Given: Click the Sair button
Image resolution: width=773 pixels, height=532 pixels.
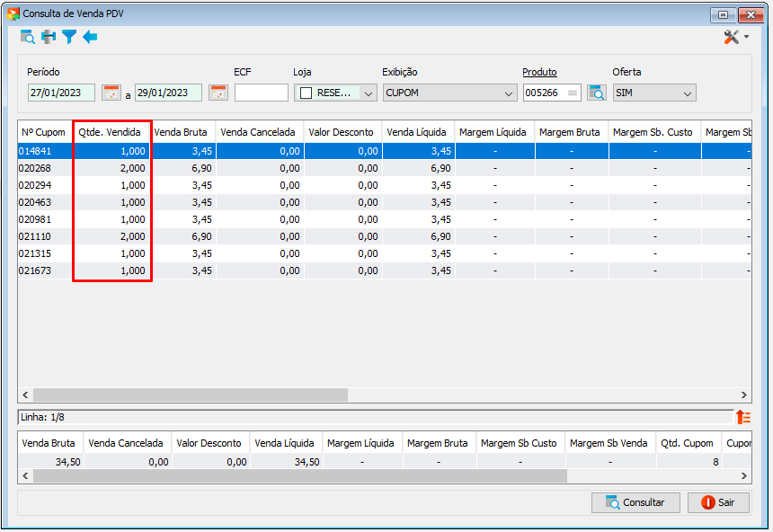Looking at the screenshot, I should click(719, 502).
